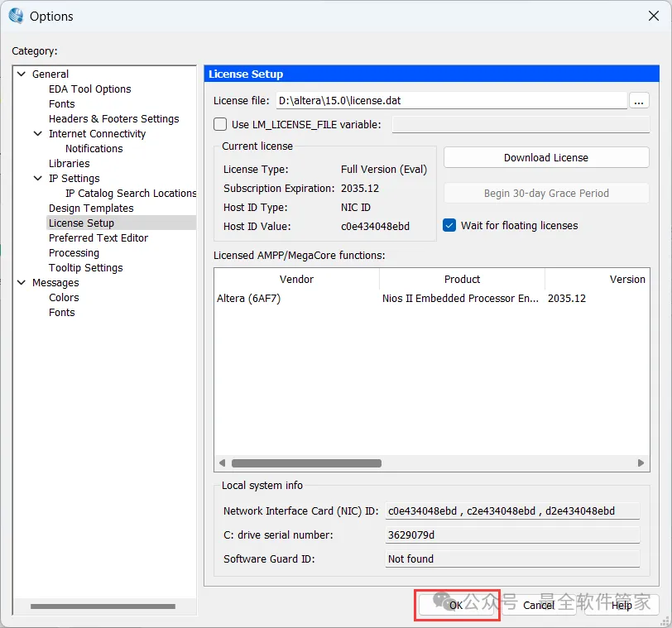Screen dimensions: 672x628
Task: Click category tree horizontal scrollbar thumb
Action: coord(103,606)
